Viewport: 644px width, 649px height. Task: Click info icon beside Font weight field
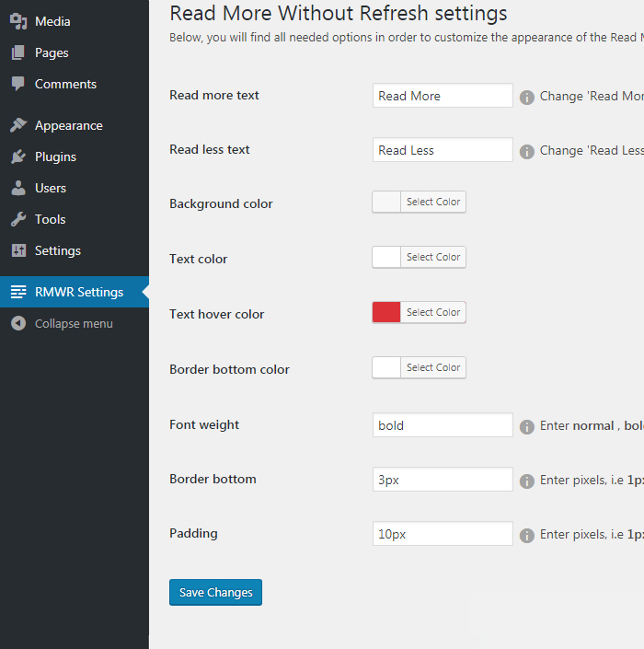pos(526,427)
